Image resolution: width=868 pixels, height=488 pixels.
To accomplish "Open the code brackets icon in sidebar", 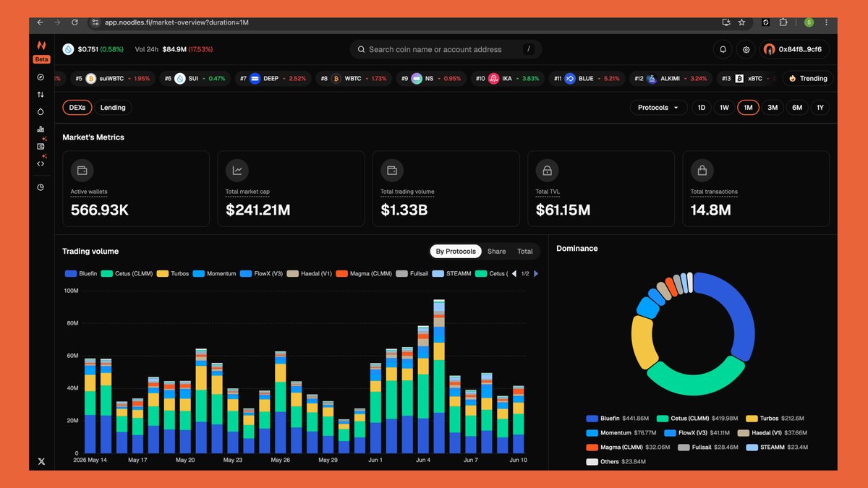I will point(41,163).
